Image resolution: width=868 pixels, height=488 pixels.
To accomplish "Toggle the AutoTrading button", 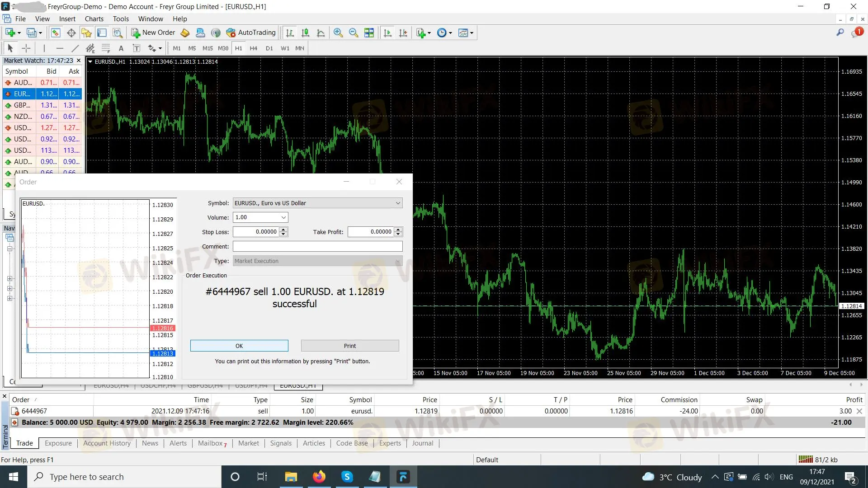I will tap(251, 33).
